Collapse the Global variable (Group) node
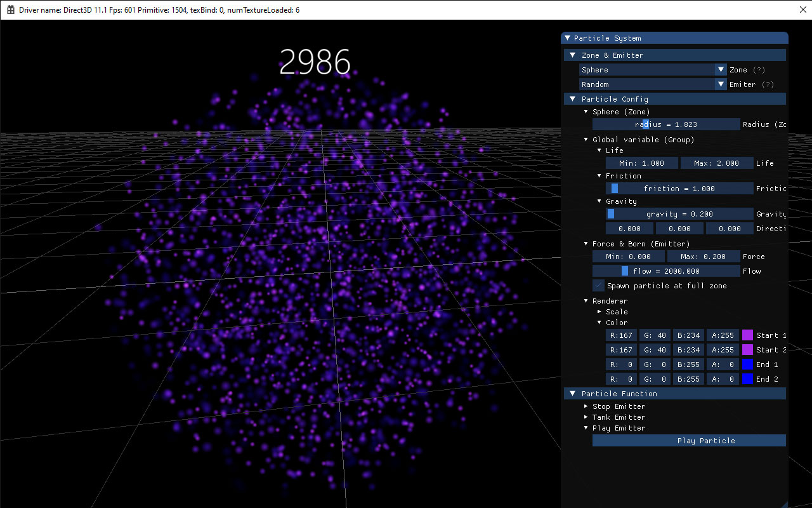The image size is (812, 508). coord(586,140)
